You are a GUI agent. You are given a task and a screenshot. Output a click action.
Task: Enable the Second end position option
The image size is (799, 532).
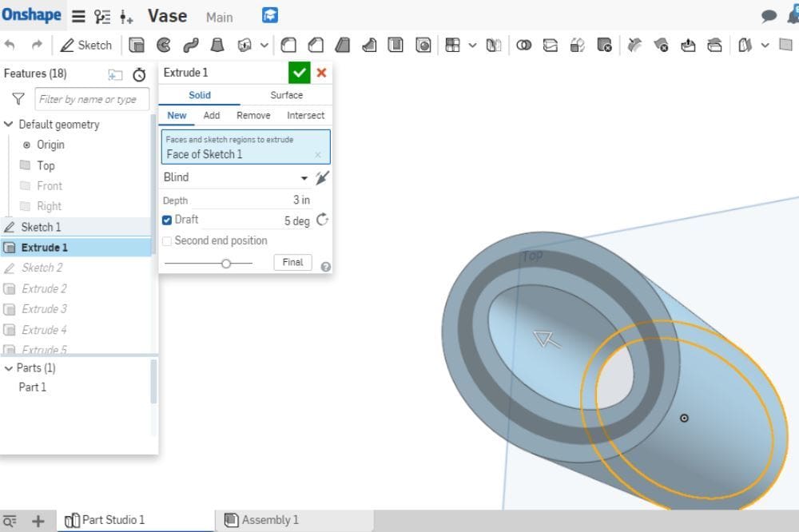(166, 240)
